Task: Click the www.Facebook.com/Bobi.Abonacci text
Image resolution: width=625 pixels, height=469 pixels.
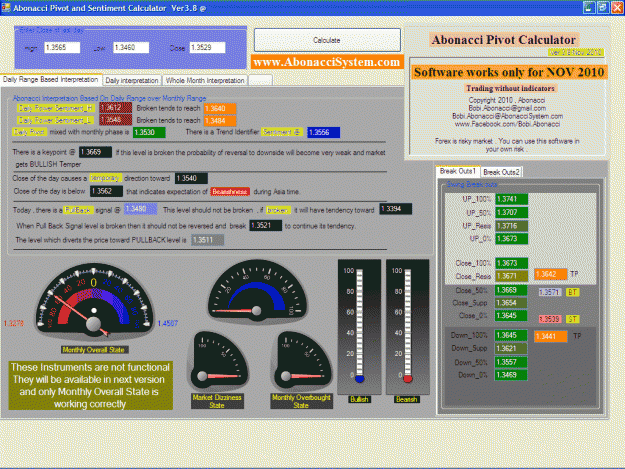Action: pos(507,124)
